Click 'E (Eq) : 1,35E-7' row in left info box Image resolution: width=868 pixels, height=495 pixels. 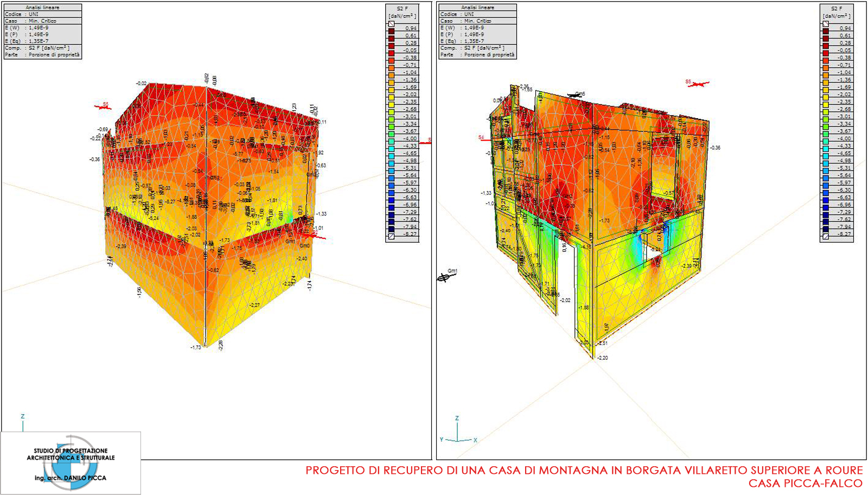[43, 41]
